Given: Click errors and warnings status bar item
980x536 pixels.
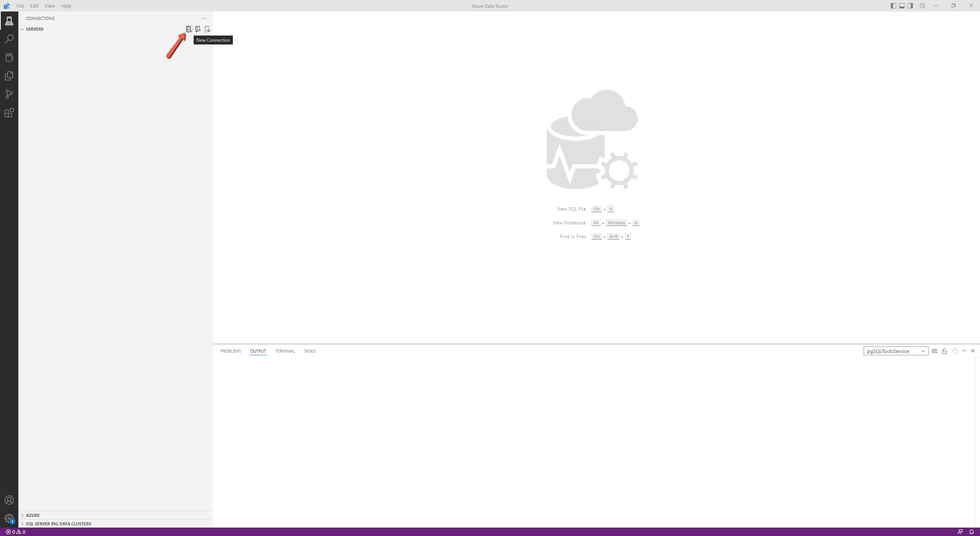Looking at the screenshot, I should [16, 532].
